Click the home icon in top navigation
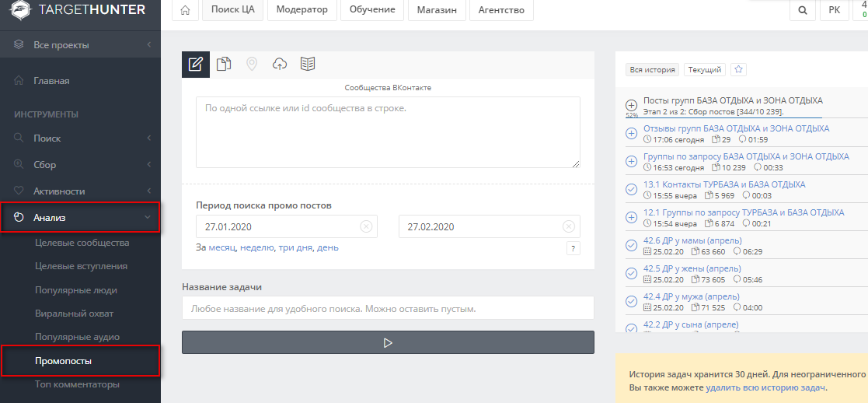 pos(185,11)
